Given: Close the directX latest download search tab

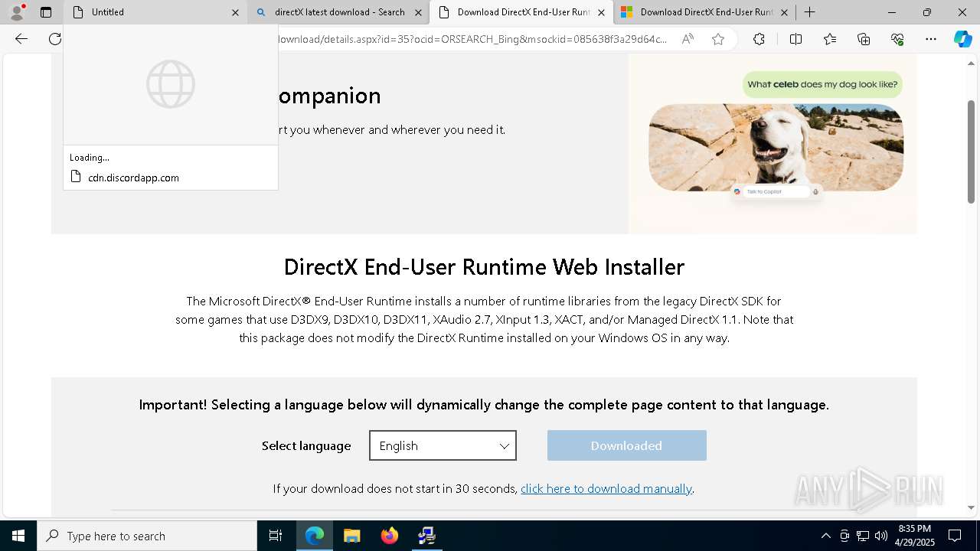Looking at the screenshot, I should tap(418, 12).
